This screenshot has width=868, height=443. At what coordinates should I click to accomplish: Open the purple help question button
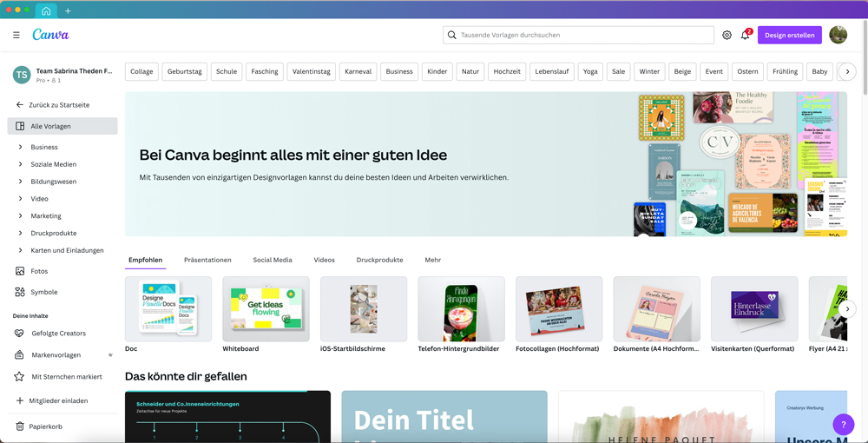coord(843,425)
